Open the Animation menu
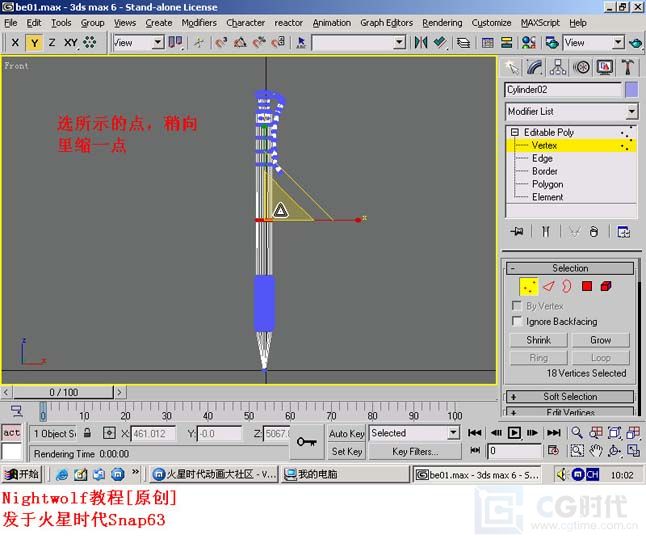The height and width of the screenshot is (539, 646). (x=332, y=23)
